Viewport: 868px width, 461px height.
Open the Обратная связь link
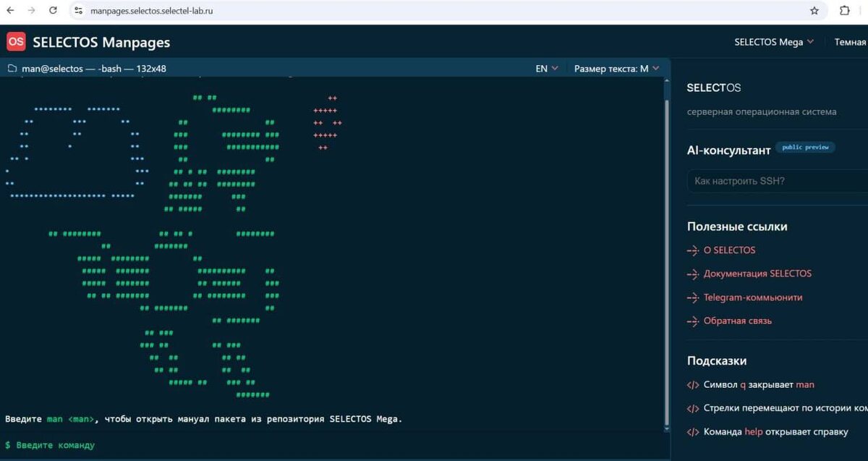point(738,321)
